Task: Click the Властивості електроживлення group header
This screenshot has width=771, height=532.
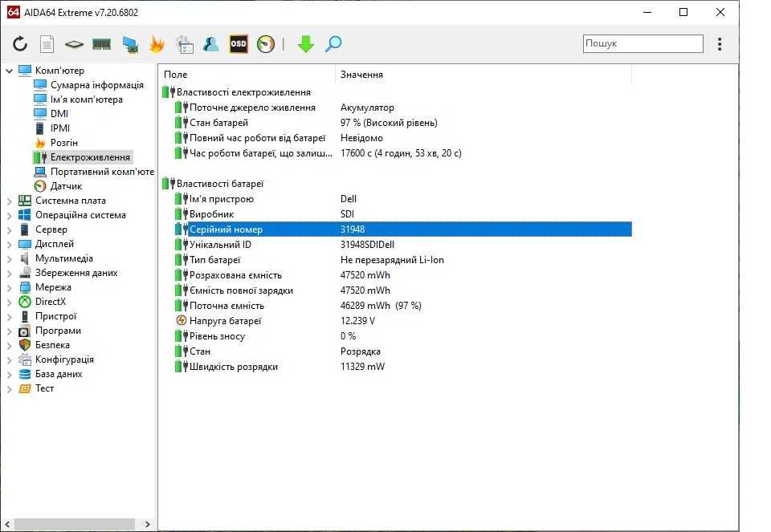Action: (243, 92)
